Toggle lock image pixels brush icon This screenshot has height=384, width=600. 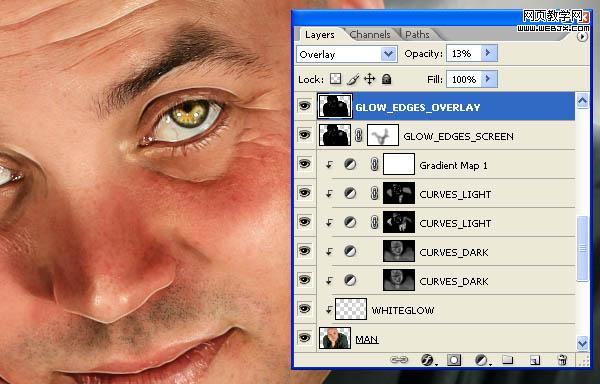click(353, 79)
